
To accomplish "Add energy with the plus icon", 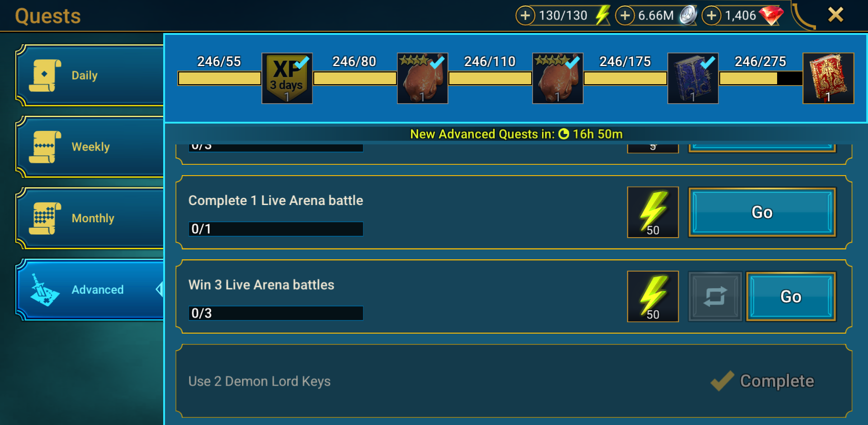I will (x=525, y=16).
